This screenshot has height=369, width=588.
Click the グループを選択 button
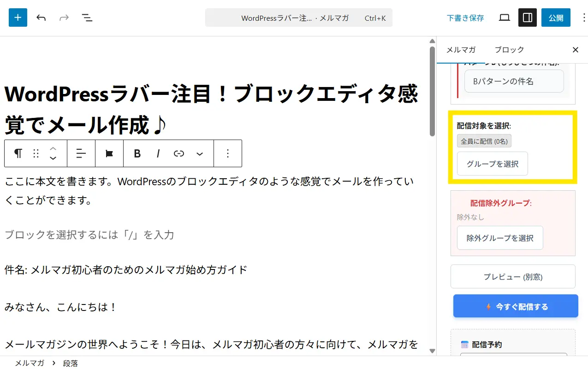click(492, 164)
